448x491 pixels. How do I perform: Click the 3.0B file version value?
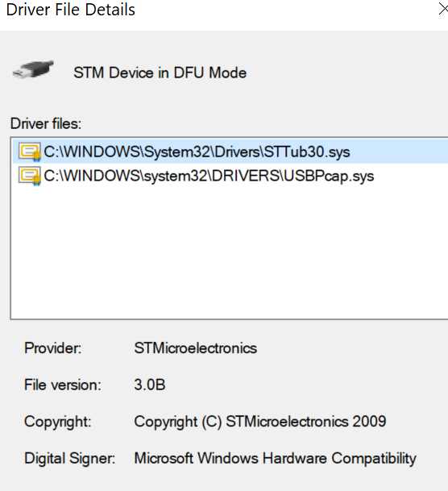(x=150, y=385)
